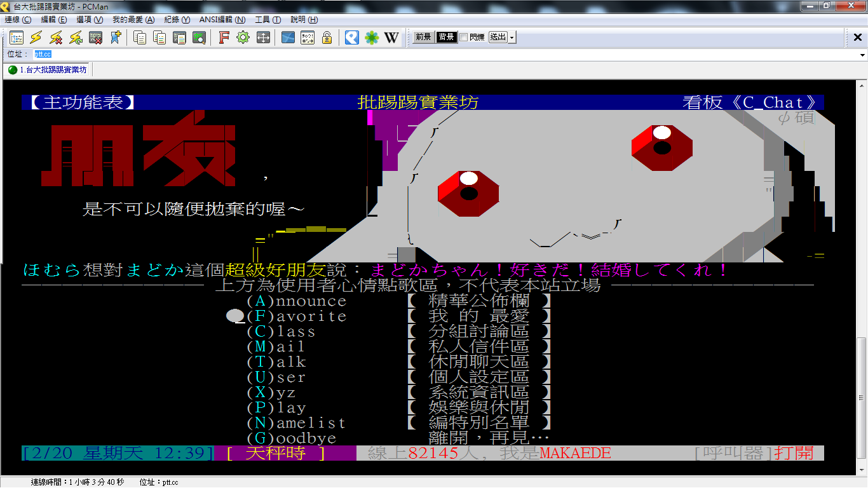Open font settings with the F icon
Image resolution: width=868 pixels, height=488 pixels.
tap(224, 37)
